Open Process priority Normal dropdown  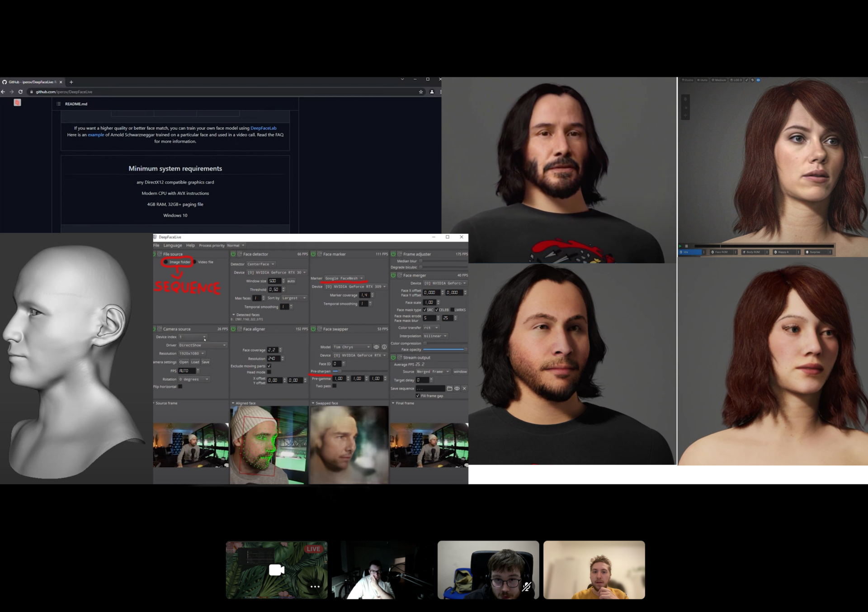[236, 246]
